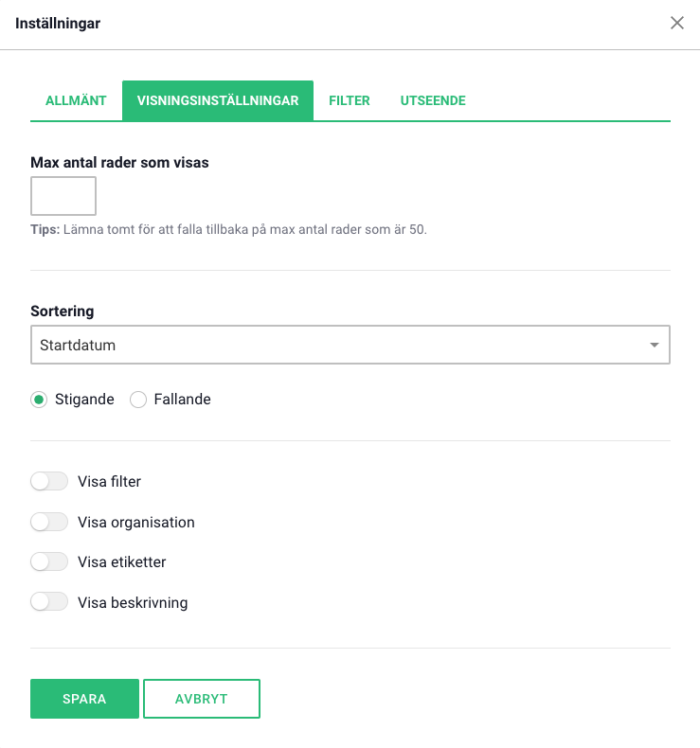Image resolution: width=700 pixels, height=748 pixels.
Task: Enable the Visa filter switch
Action: tap(49, 482)
